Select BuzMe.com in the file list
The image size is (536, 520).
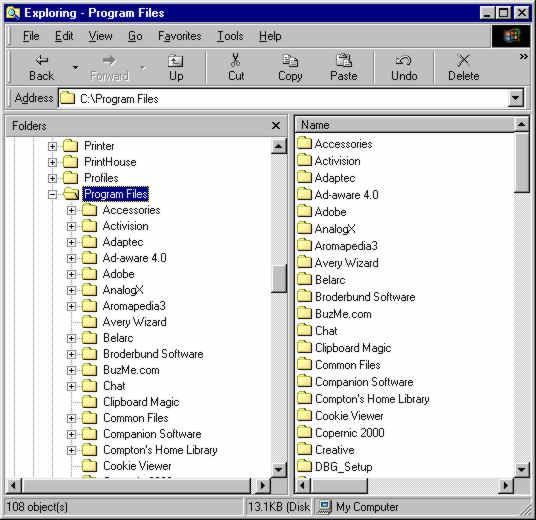click(x=343, y=314)
